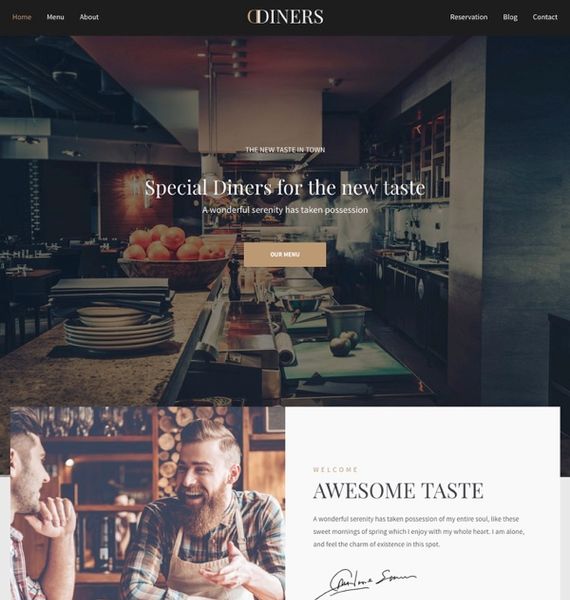Click the WELCOME label above the heading
Screen dimensions: 570x600
click(335, 470)
